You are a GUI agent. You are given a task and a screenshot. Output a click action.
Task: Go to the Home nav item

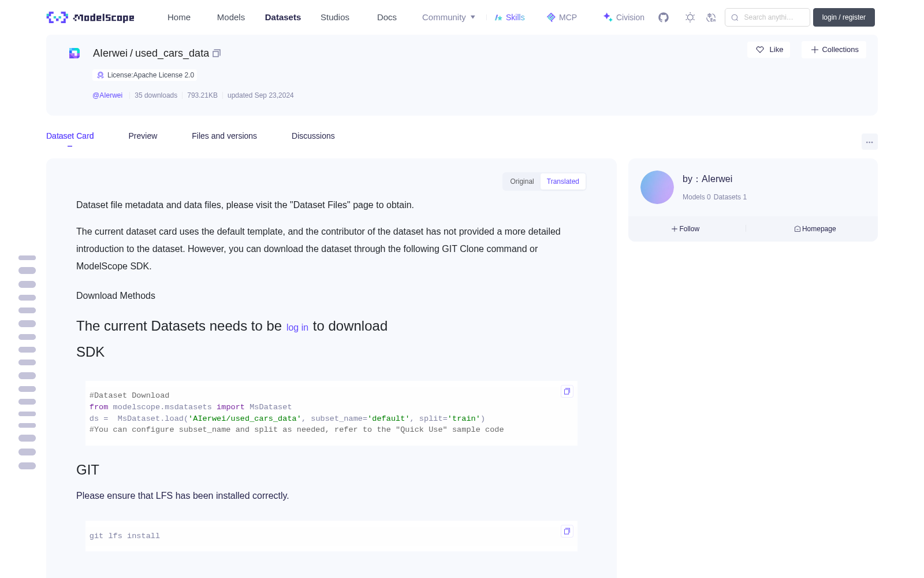tap(179, 17)
